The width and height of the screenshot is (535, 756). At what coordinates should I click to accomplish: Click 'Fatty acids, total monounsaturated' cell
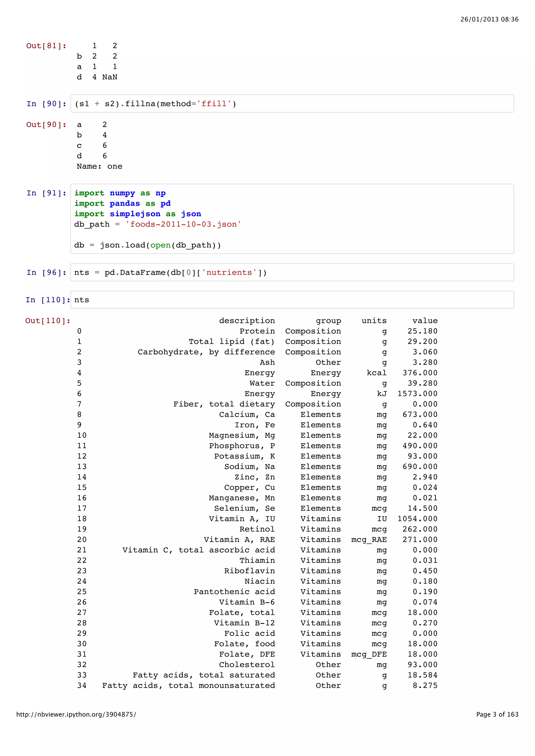pyautogui.click(x=188, y=686)
